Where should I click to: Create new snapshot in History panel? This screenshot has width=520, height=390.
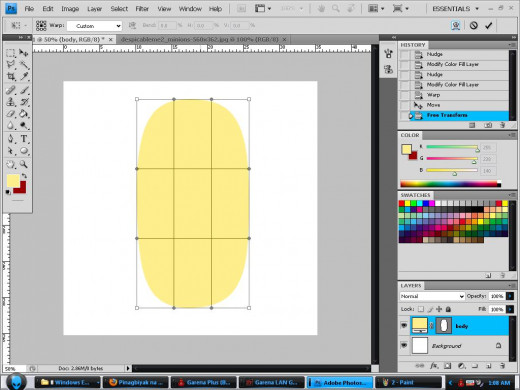488,125
